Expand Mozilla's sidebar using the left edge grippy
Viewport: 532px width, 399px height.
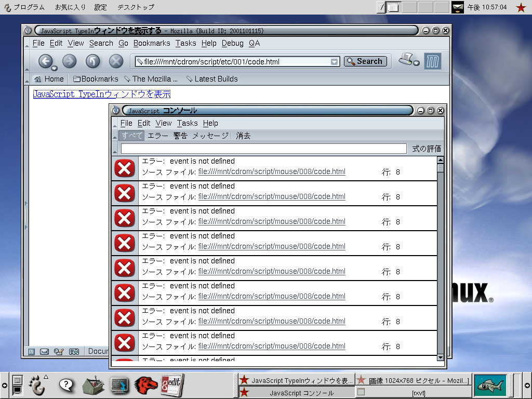pos(26,216)
